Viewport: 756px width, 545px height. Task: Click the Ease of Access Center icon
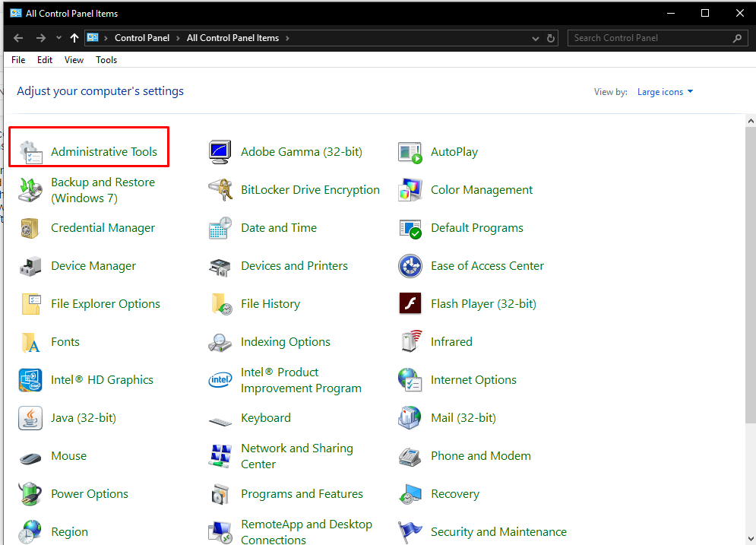(x=410, y=266)
